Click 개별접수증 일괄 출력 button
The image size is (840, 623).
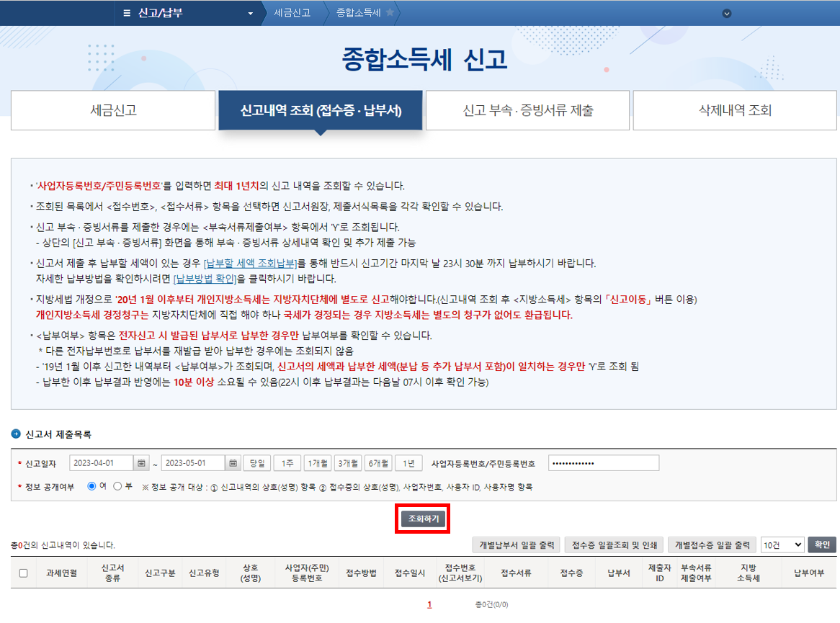(712, 544)
